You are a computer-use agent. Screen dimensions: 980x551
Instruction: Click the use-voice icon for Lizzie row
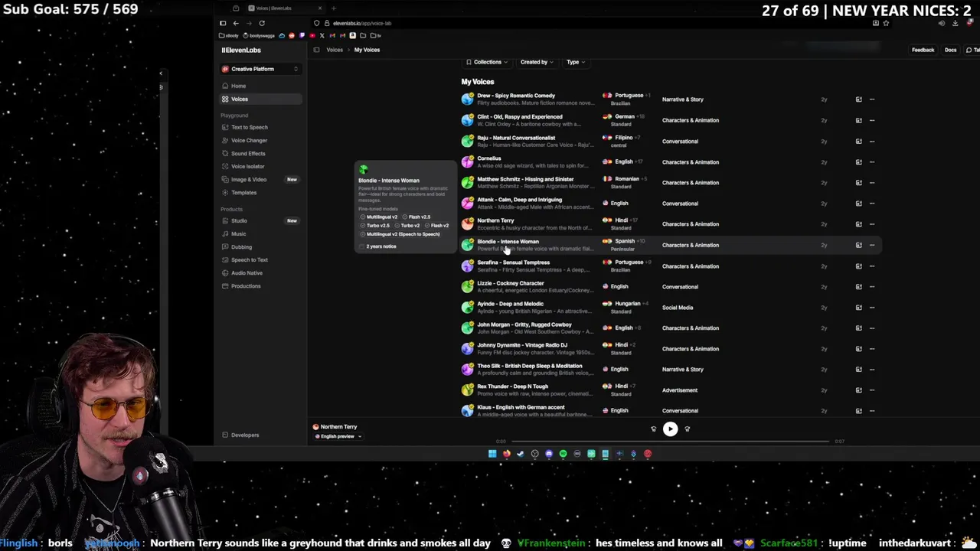click(858, 286)
